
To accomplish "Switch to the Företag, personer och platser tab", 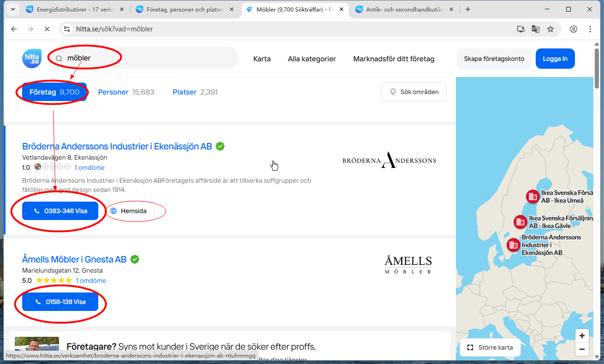I will [185, 9].
